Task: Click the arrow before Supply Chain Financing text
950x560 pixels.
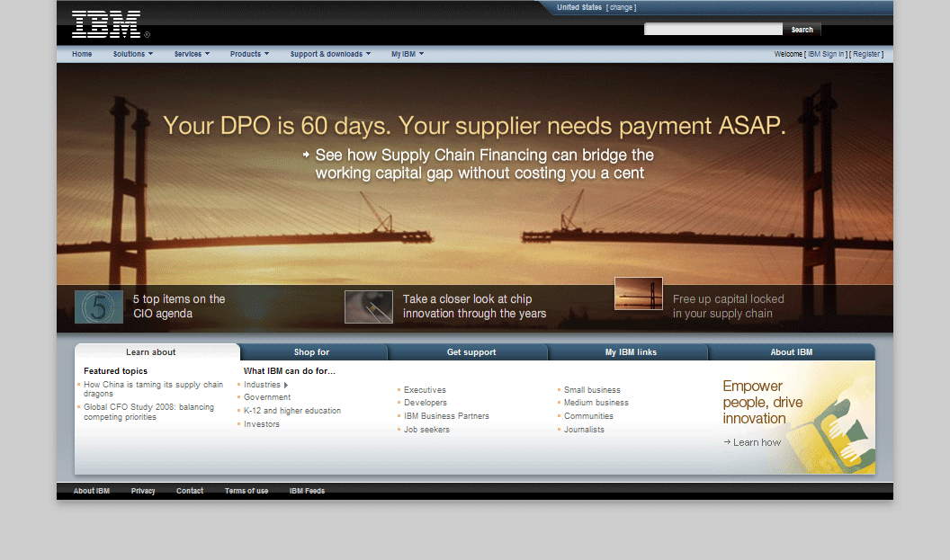Action: [x=306, y=155]
